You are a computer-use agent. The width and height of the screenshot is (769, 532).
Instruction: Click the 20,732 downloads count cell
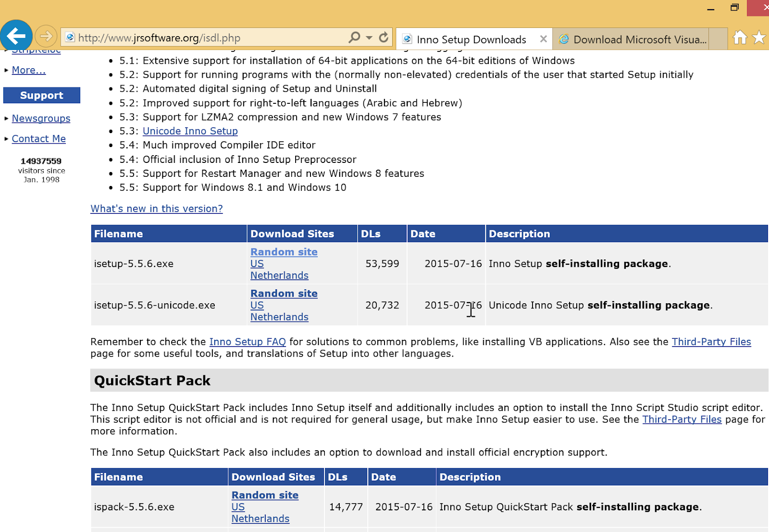382,305
